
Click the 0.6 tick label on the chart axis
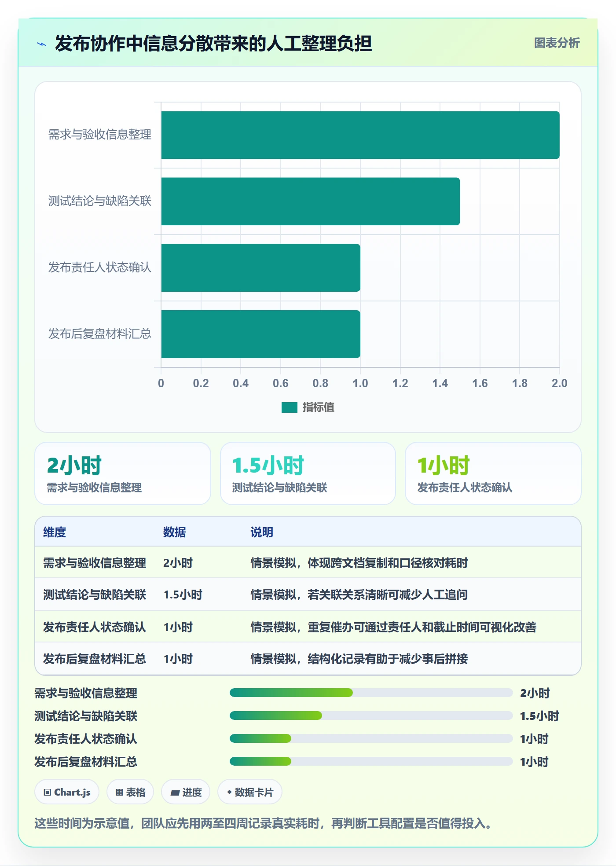[x=281, y=383]
